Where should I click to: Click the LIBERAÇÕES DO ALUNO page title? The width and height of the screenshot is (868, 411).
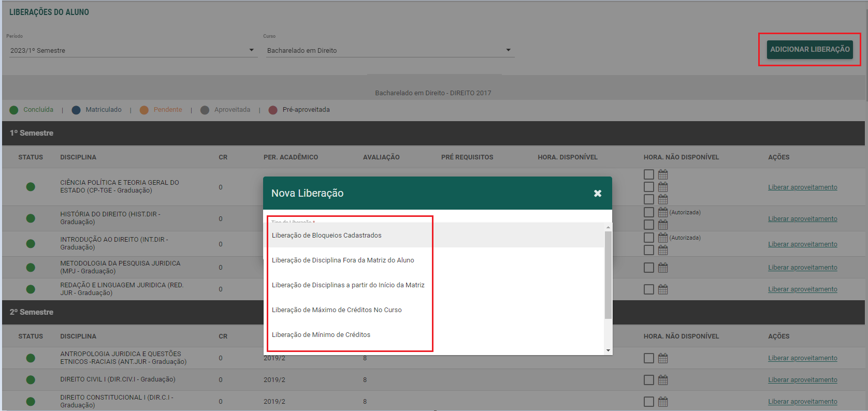[x=49, y=12]
